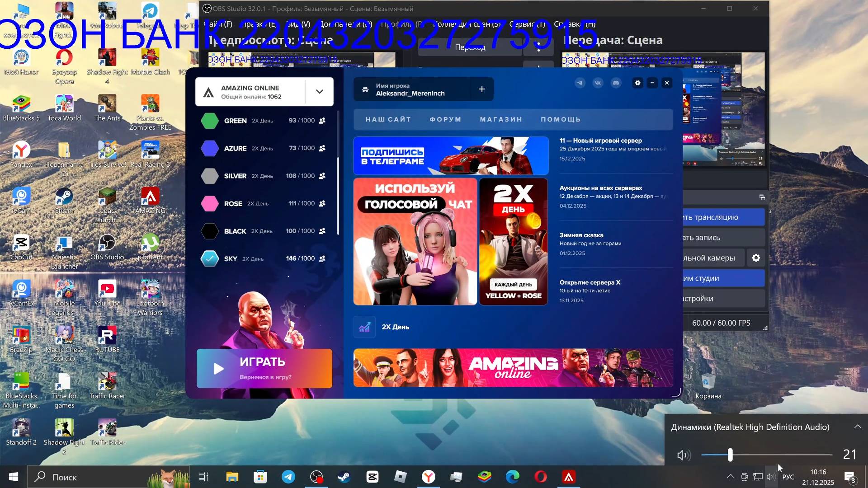Open the ФОРУМ tab
868x488 pixels.
click(x=445, y=120)
